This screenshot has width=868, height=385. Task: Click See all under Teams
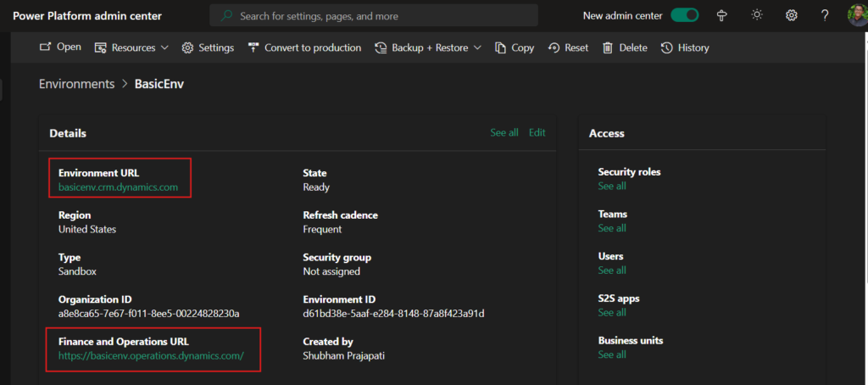point(612,228)
